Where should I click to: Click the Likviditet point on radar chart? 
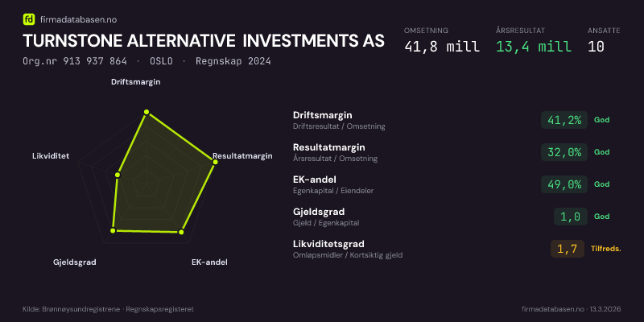coord(118,174)
